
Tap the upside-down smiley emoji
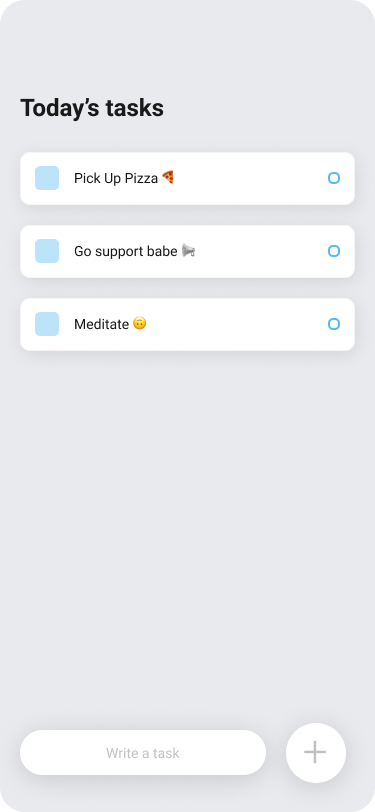pyautogui.click(x=140, y=324)
